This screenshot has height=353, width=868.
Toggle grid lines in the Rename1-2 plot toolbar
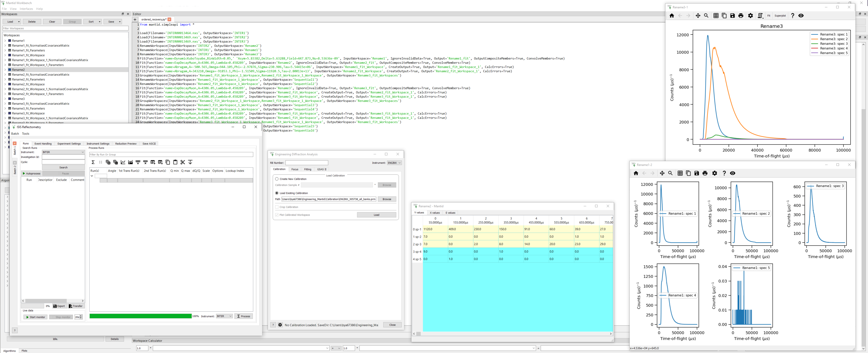680,173
